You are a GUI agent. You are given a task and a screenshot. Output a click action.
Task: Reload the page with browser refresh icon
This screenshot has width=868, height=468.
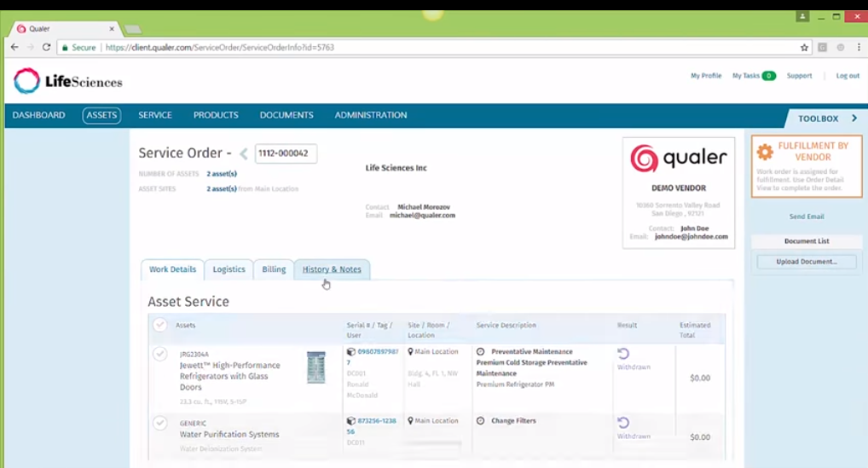[46, 48]
